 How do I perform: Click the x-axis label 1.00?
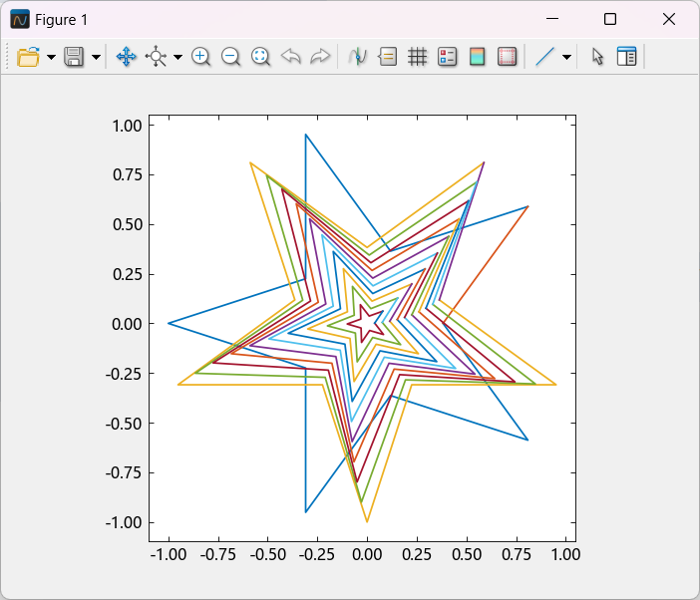[565, 554]
